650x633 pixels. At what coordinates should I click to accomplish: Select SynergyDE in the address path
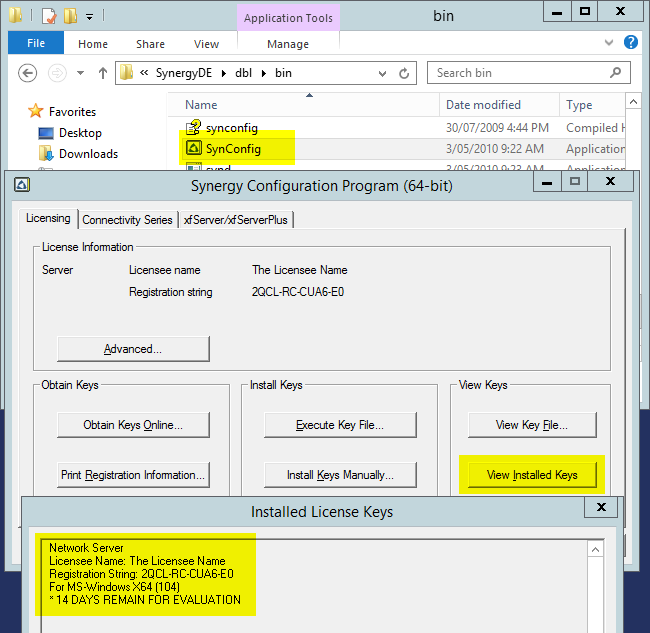tap(184, 73)
